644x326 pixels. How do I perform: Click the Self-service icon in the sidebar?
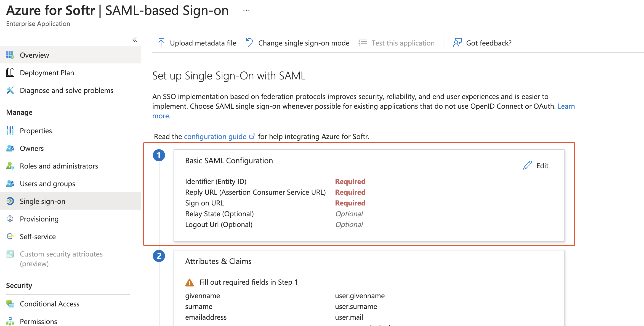point(10,236)
